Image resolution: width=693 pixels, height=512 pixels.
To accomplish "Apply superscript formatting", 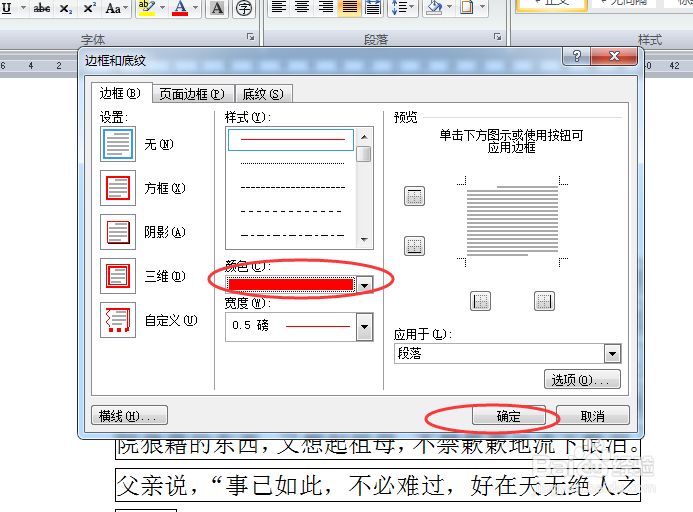I will point(89,8).
